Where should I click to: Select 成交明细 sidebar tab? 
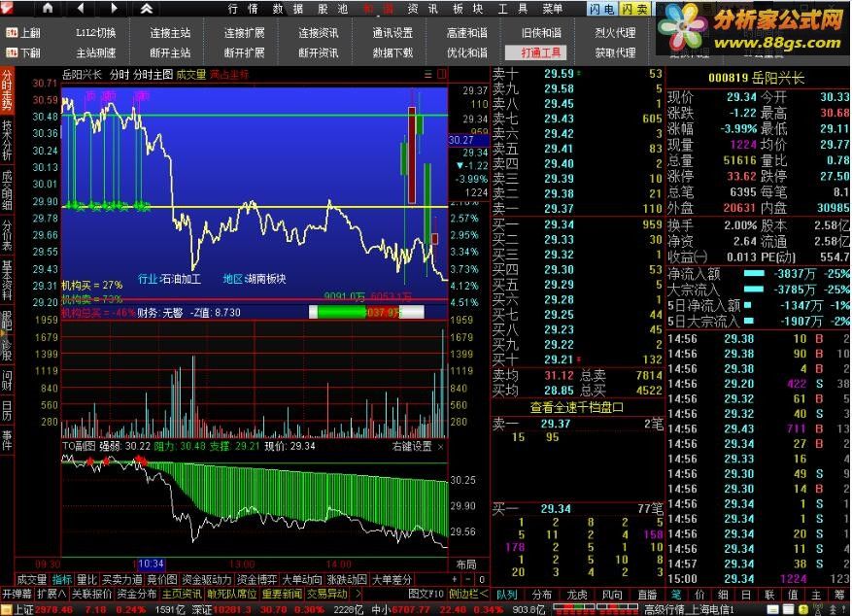coord(7,189)
